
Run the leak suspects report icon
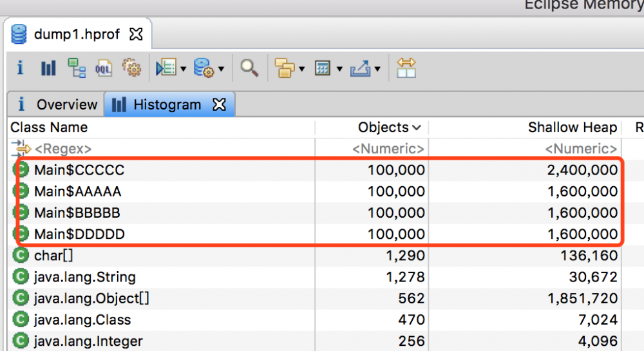tap(166, 68)
